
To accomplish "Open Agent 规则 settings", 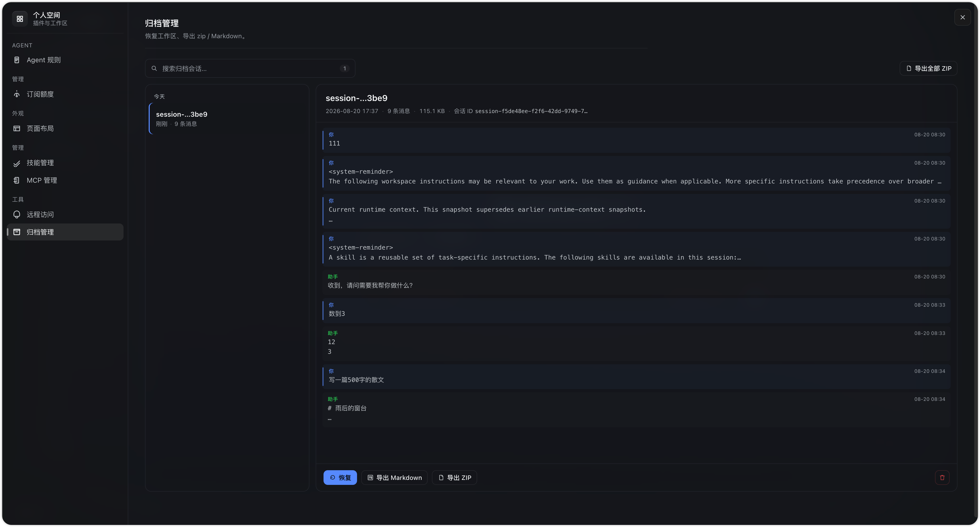I will tap(65, 60).
